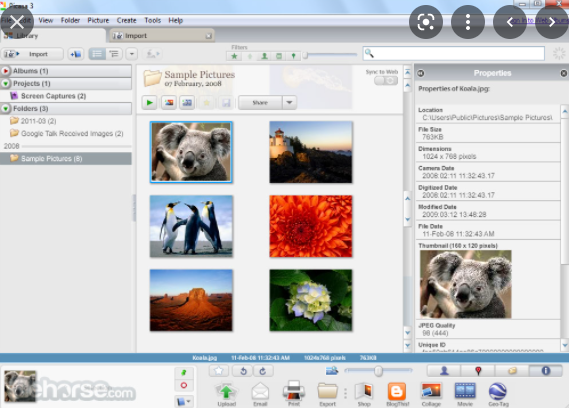Click the Geo-Tag globe icon
This screenshot has width=569, height=408.
[x=498, y=393]
